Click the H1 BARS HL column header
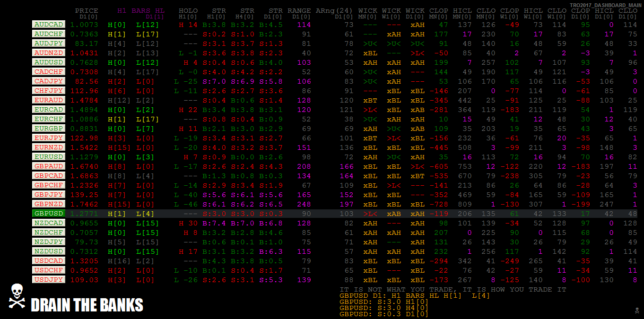This screenshot has width=644, height=319. (x=141, y=10)
